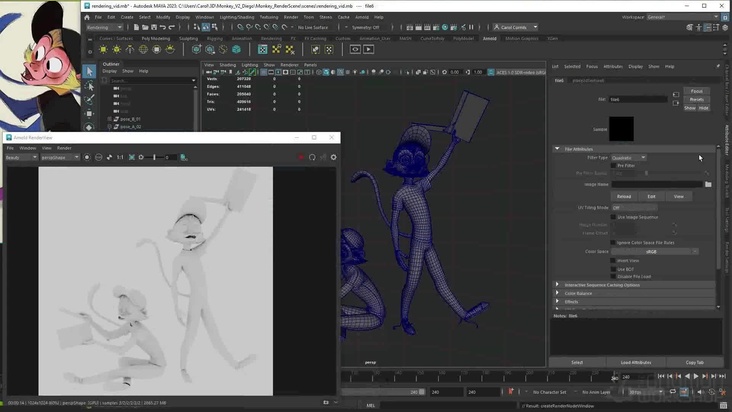Screen dimensions: 732x412
Task: Open Arnold RenderView from shelf eye icon
Action: click(355, 49)
